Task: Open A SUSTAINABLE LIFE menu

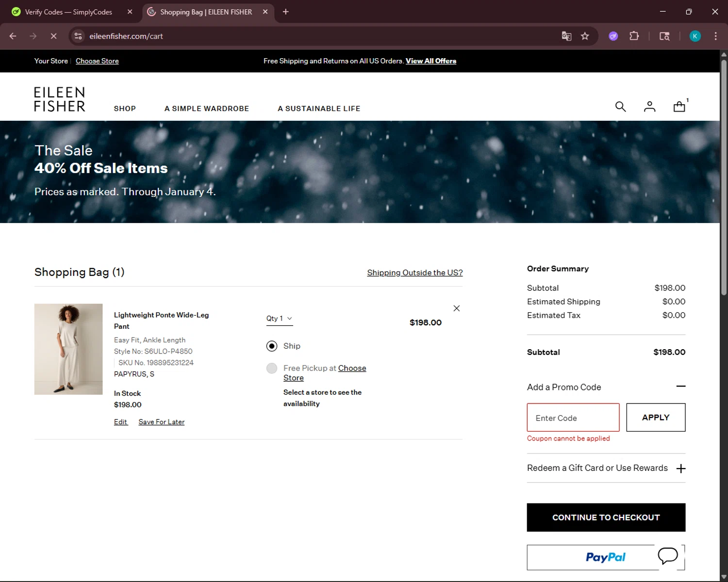Action: [x=319, y=109]
